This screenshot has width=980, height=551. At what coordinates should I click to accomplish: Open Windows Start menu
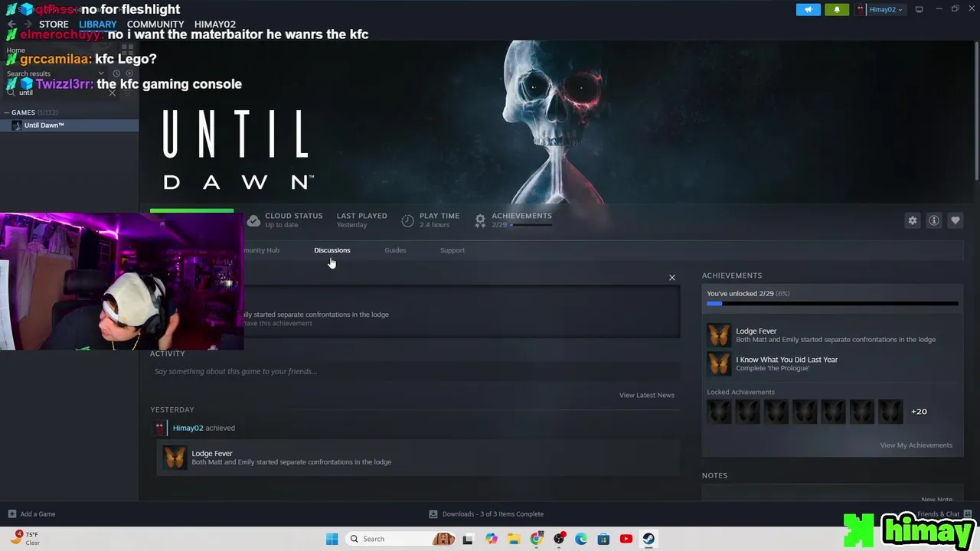tap(332, 539)
